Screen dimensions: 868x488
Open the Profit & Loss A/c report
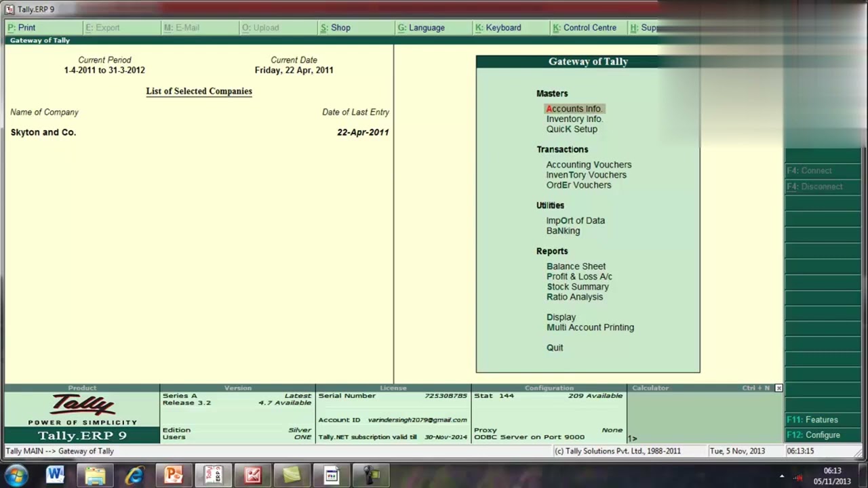(579, 277)
